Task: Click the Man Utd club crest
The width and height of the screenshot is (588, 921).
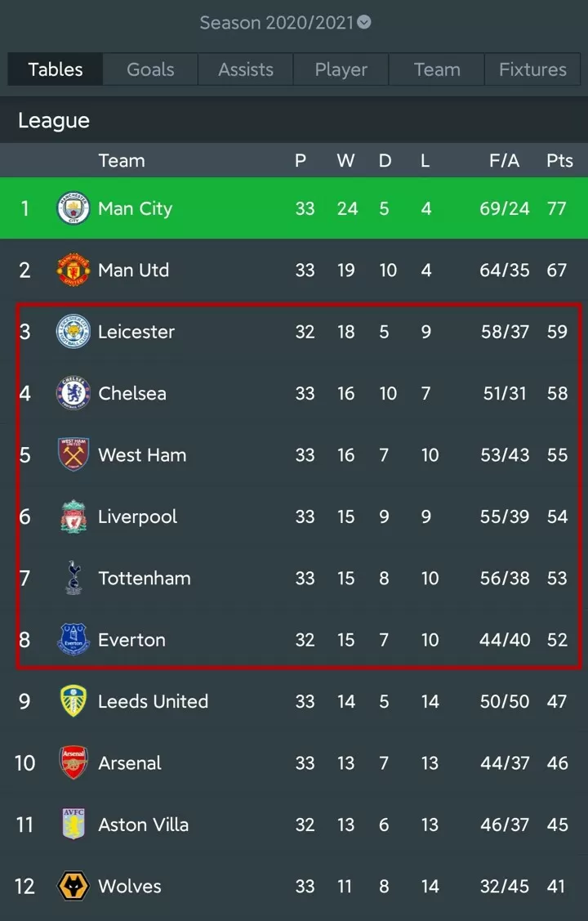Action: pyautogui.click(x=73, y=270)
